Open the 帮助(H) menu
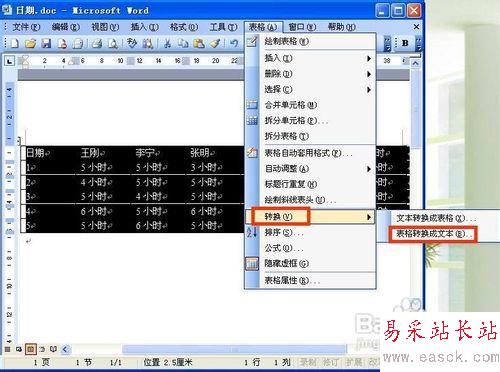Image resolution: width=500 pixels, height=372 pixels. tap(342, 27)
